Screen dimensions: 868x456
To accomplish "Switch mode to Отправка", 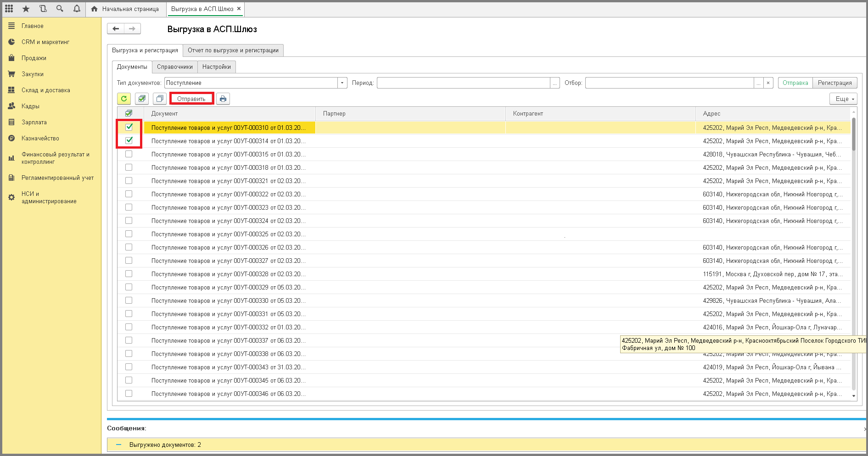I will [x=795, y=83].
